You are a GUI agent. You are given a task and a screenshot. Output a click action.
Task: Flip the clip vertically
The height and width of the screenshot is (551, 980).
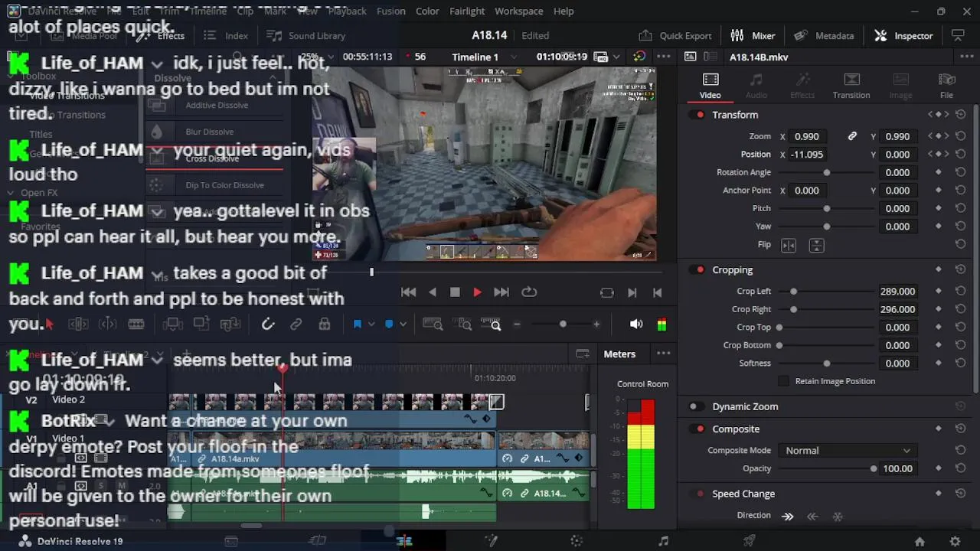coord(816,245)
